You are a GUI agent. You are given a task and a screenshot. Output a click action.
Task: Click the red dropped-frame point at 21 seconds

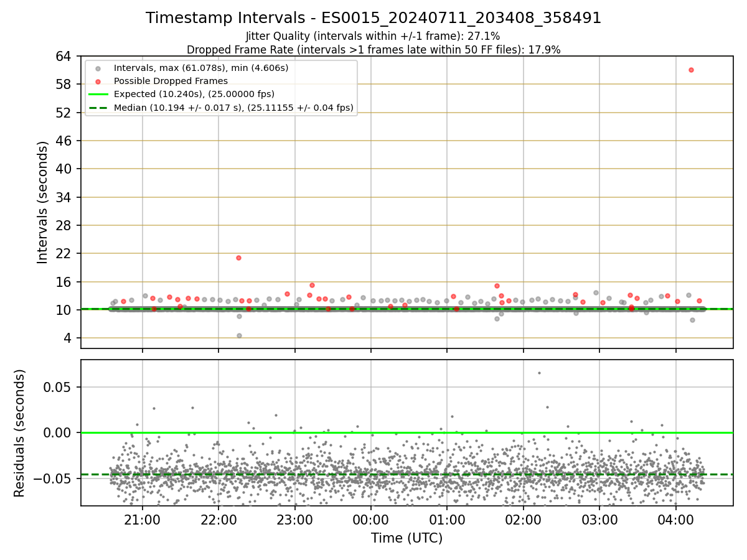pyautogui.click(x=238, y=258)
